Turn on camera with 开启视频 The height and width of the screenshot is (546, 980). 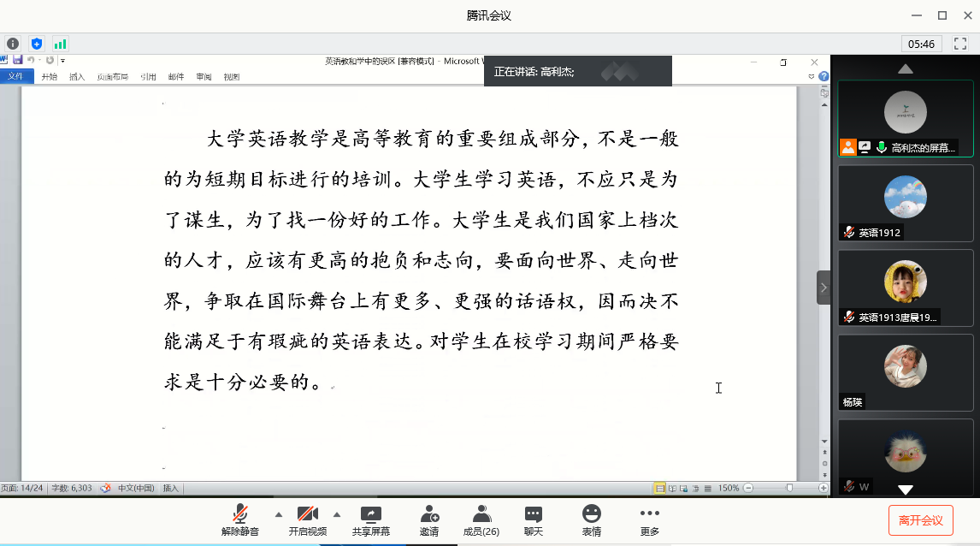click(x=307, y=519)
